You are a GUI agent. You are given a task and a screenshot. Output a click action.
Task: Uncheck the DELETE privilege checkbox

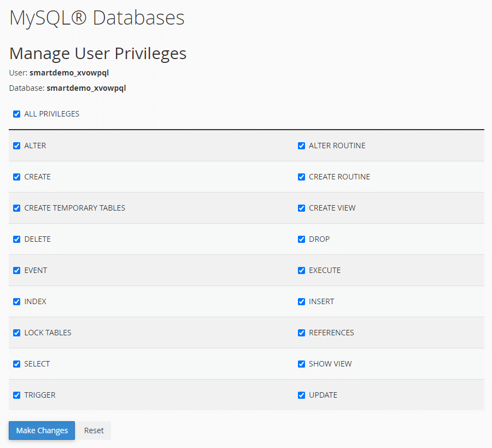point(16,239)
